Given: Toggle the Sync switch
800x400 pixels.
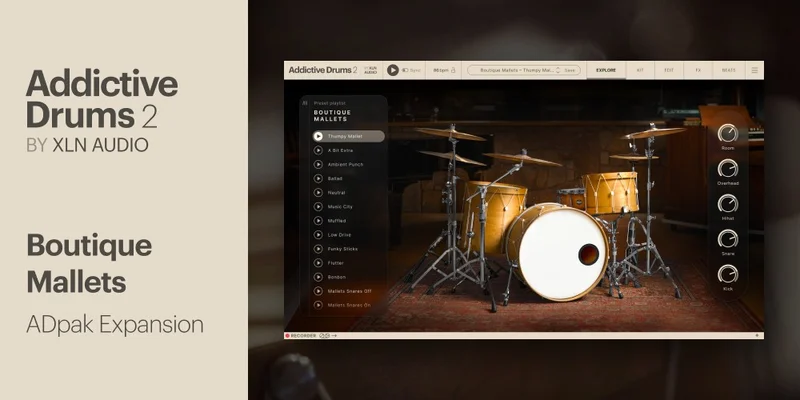Looking at the screenshot, I should point(405,70).
